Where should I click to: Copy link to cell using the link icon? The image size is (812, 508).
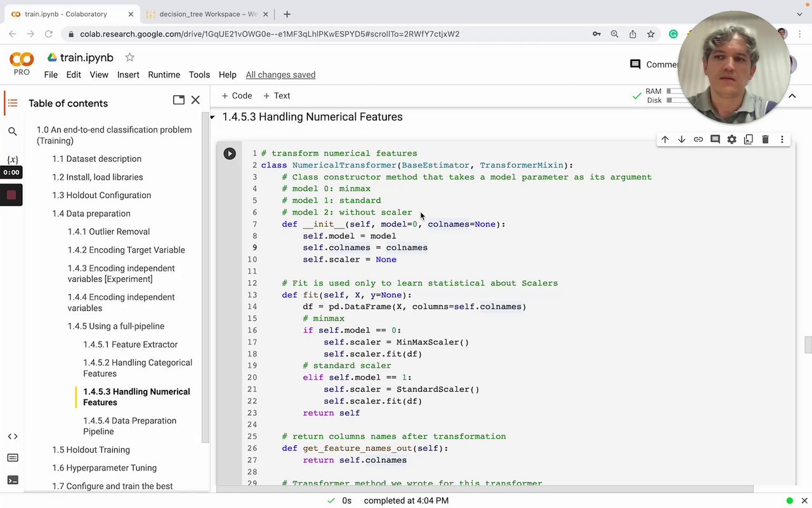pos(698,140)
